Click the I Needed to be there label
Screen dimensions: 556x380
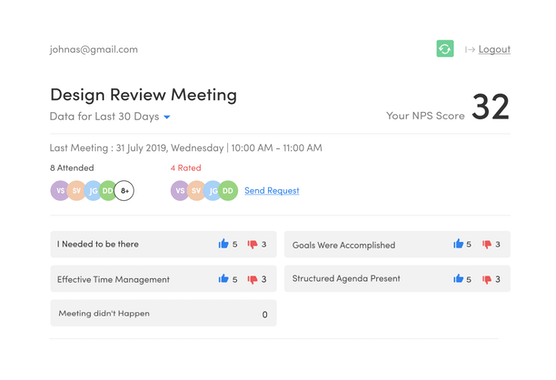pyautogui.click(x=98, y=244)
